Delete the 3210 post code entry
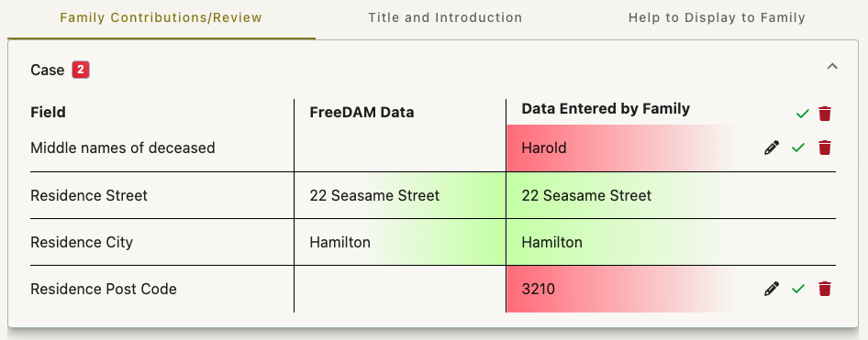868x340 pixels. coord(825,289)
